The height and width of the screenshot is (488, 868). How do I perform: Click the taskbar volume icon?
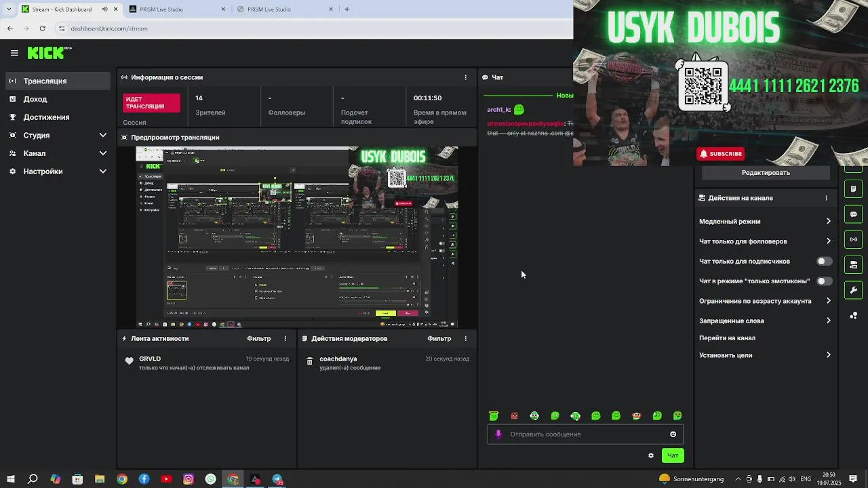(x=792, y=479)
